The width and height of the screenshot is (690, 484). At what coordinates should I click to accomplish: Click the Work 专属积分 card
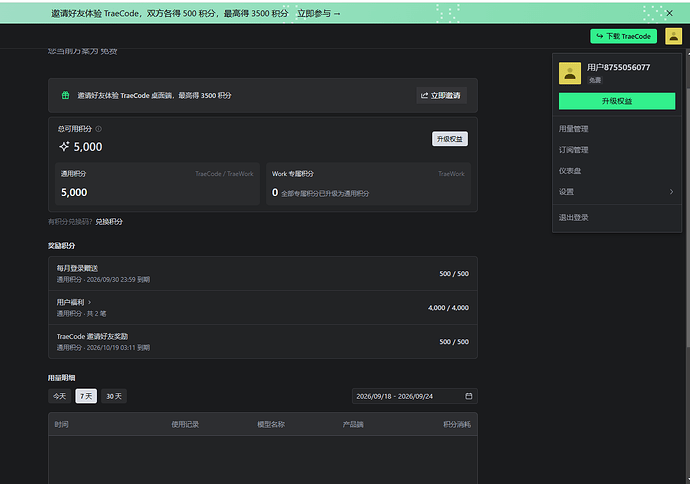coord(368,183)
